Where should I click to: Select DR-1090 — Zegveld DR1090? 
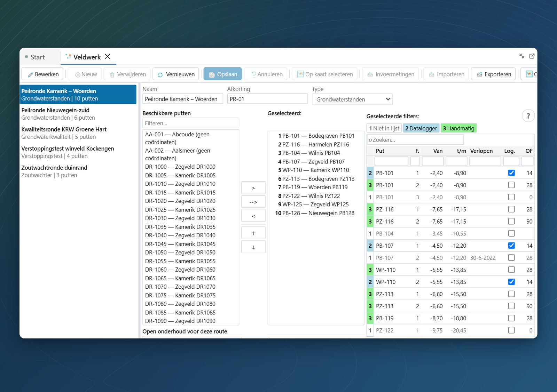[x=191, y=321]
